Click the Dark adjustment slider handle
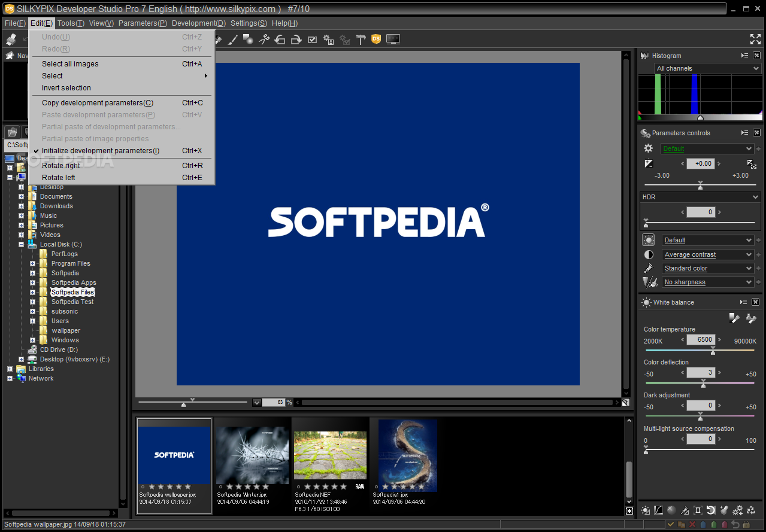 coord(700,418)
